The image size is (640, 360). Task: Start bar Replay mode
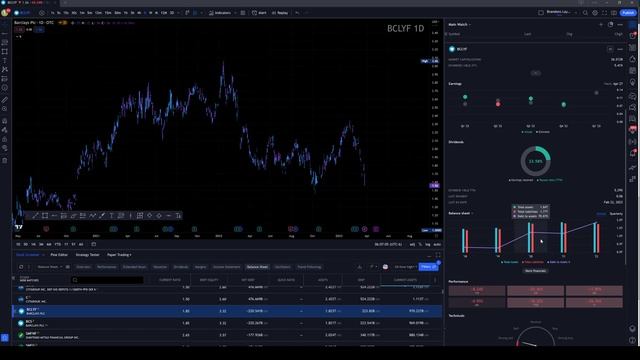tap(280, 13)
